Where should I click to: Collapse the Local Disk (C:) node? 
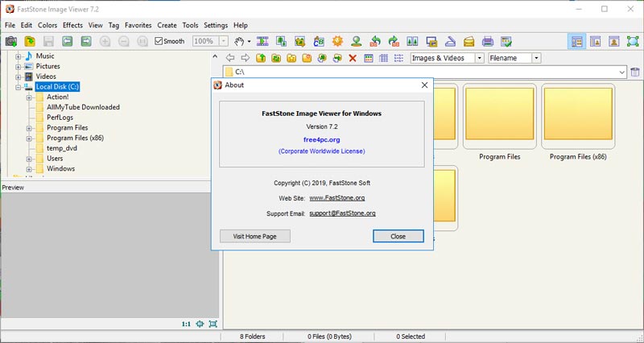pyautogui.click(x=18, y=87)
